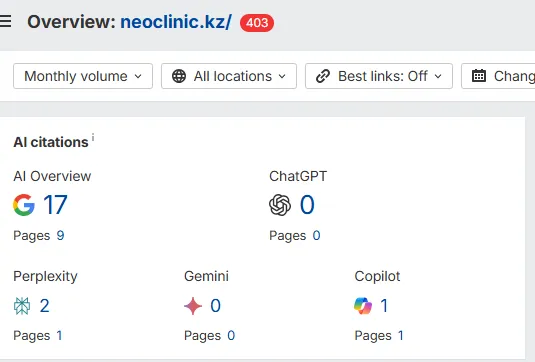This screenshot has width=535, height=362.
Task: Click Gemini Pages value 0
Action: pyautogui.click(x=231, y=335)
